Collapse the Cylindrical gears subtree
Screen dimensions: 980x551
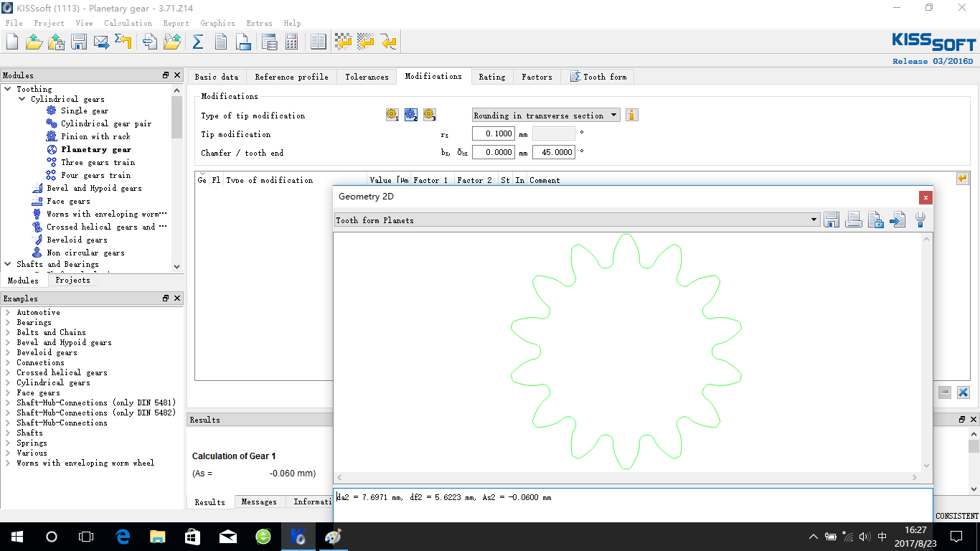[22, 99]
